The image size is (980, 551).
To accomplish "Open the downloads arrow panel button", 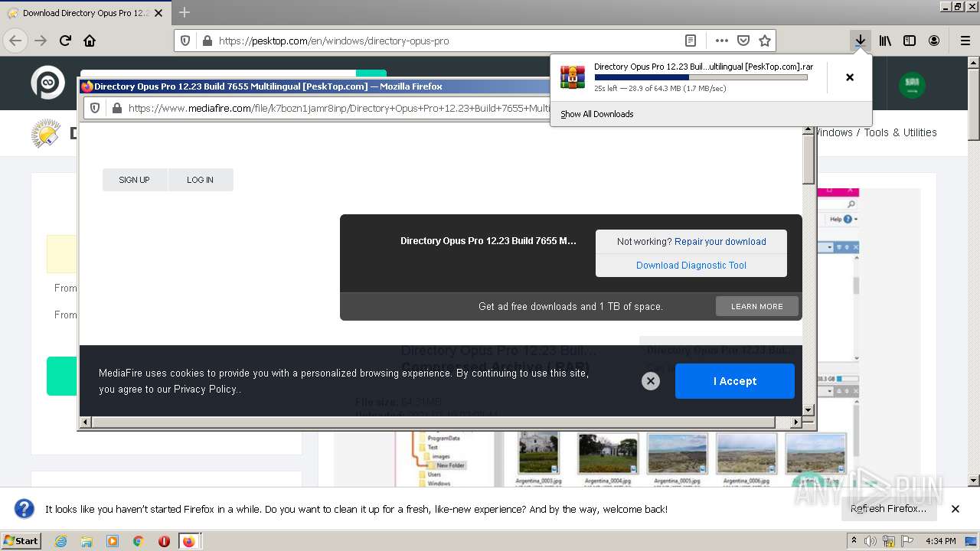I will coord(861,41).
